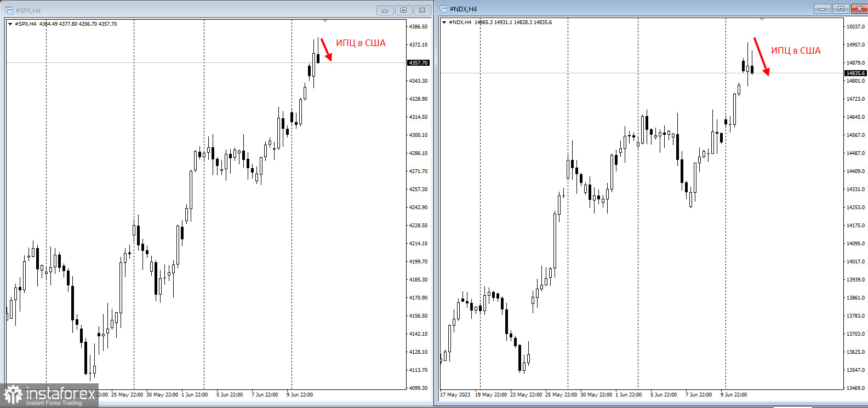Click price level 4242.90 on the SPX scale
This screenshot has height=408, width=868.
(418, 208)
